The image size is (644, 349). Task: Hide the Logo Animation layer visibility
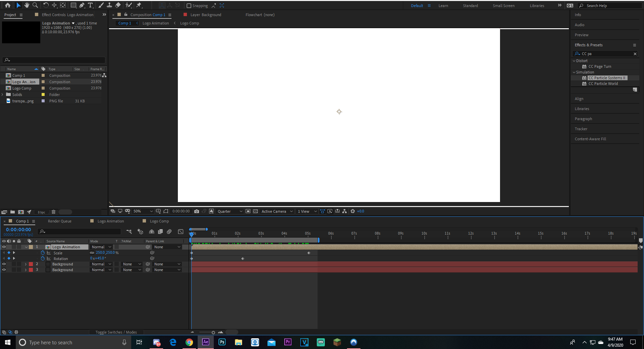coord(4,247)
